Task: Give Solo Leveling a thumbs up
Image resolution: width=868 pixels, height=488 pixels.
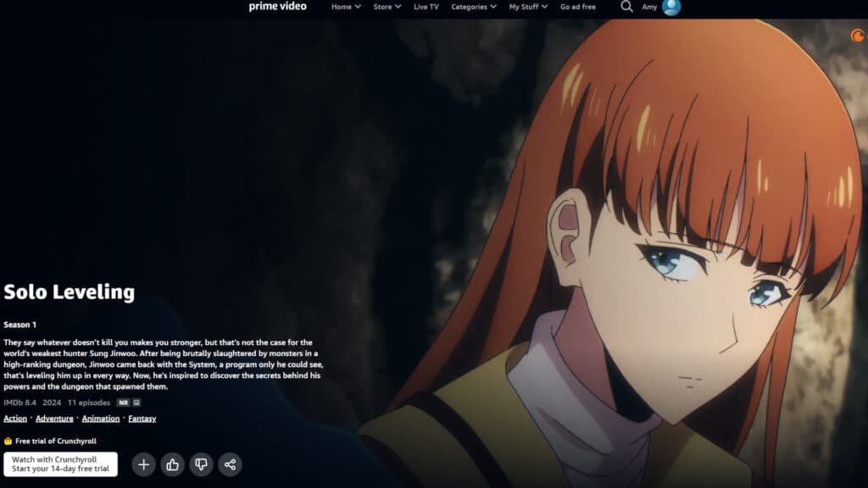Action: (x=172, y=464)
